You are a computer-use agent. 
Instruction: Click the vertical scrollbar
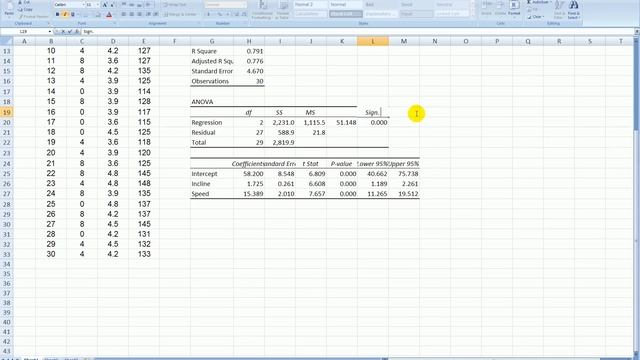(636, 196)
